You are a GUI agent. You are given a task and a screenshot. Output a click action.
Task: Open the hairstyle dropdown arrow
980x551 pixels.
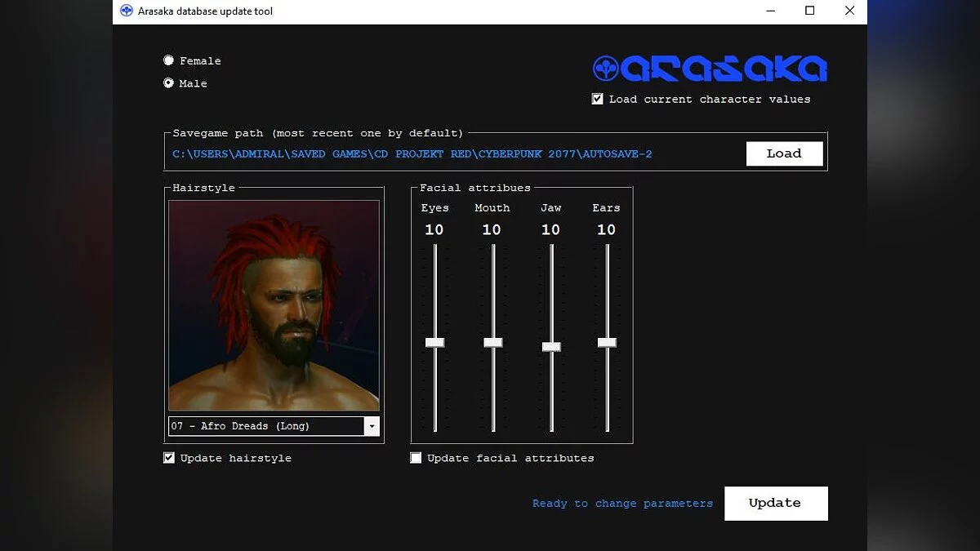coord(372,426)
